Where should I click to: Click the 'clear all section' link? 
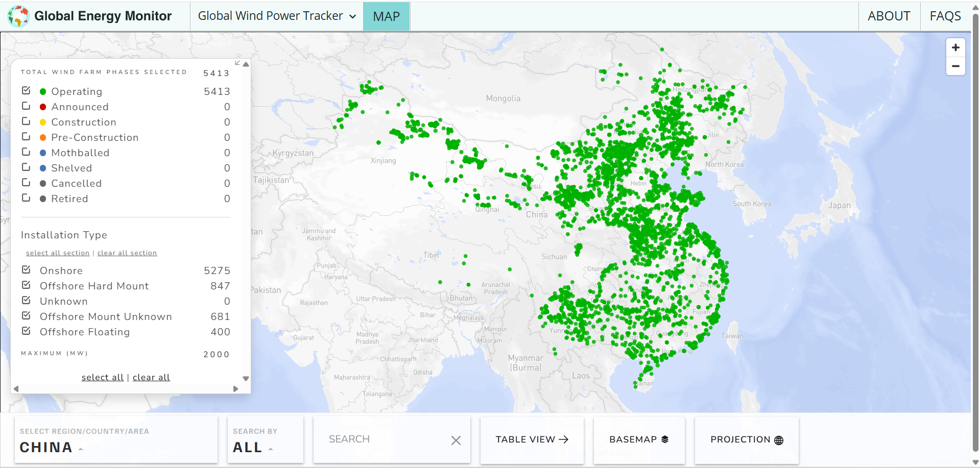(x=127, y=253)
